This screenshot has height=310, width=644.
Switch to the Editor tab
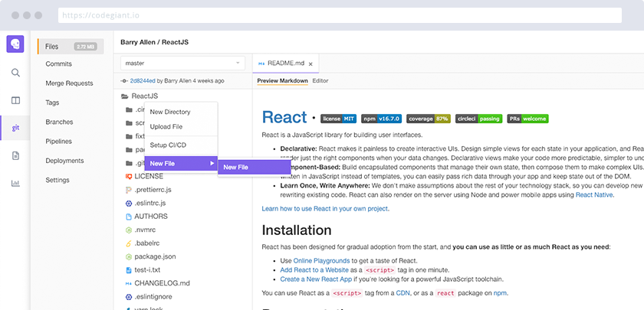[x=320, y=80]
